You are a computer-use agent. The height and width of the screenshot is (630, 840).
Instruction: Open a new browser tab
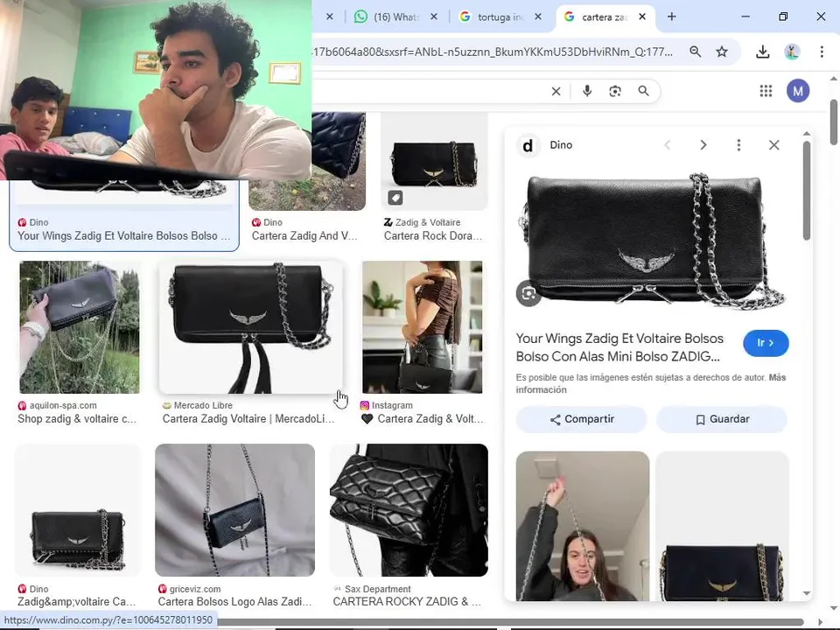pyautogui.click(x=671, y=17)
